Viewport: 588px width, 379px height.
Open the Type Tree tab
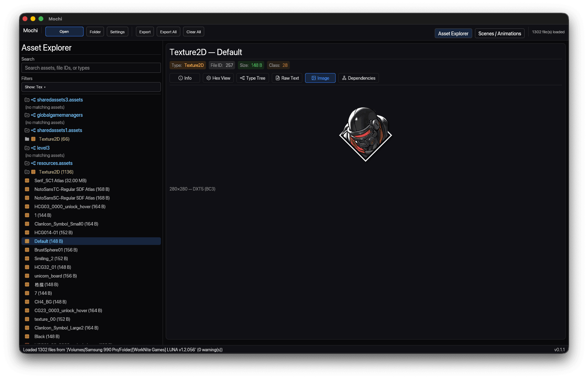[x=253, y=78]
